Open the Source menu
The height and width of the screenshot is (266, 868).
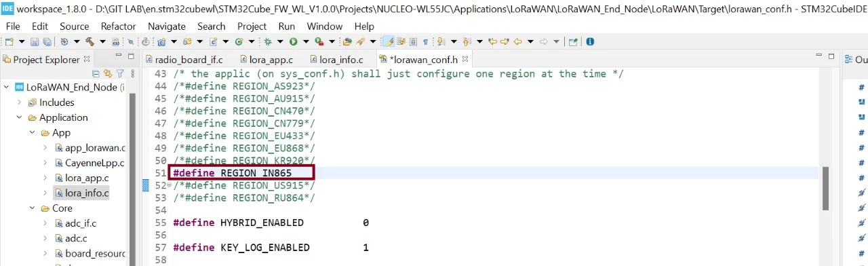click(75, 26)
